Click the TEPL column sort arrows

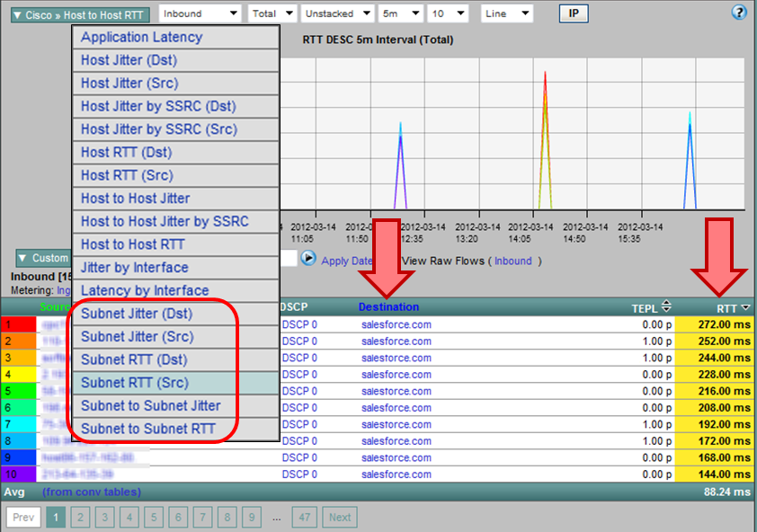click(x=666, y=307)
